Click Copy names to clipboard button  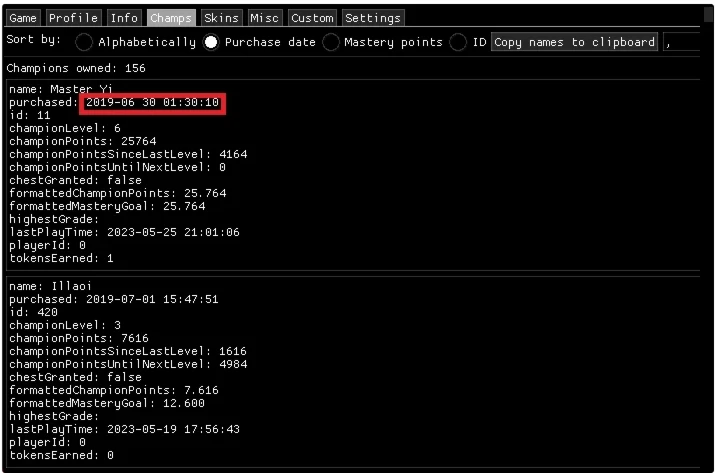(x=574, y=42)
